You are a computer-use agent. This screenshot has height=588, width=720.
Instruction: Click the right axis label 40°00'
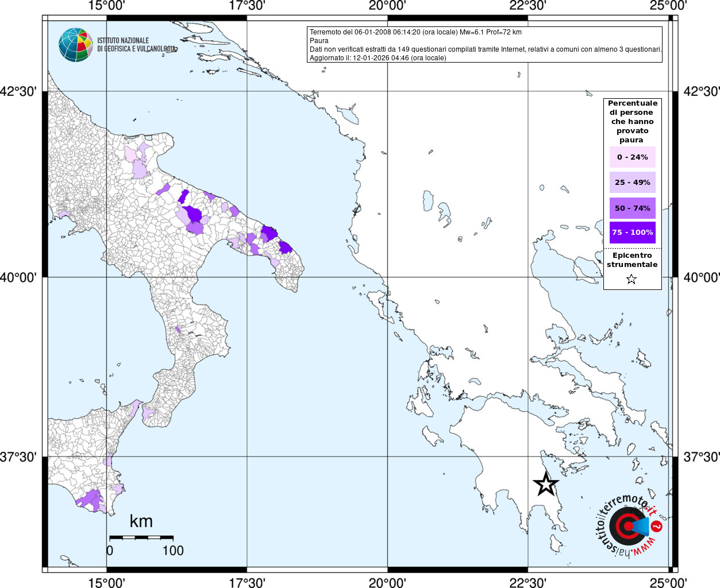click(701, 277)
